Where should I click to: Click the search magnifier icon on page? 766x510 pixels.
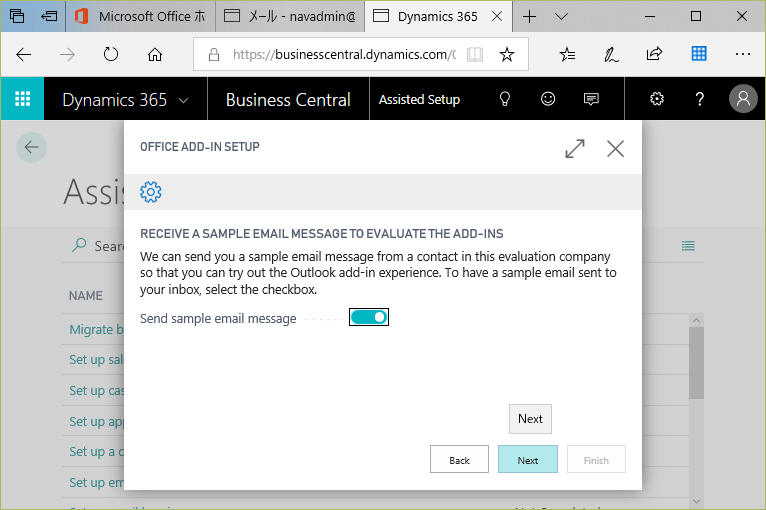79,245
